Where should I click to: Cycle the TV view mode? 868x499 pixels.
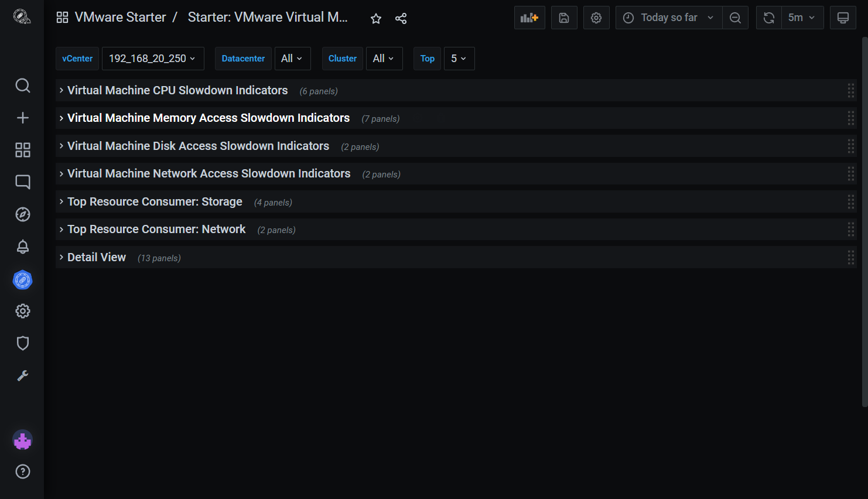click(x=843, y=18)
